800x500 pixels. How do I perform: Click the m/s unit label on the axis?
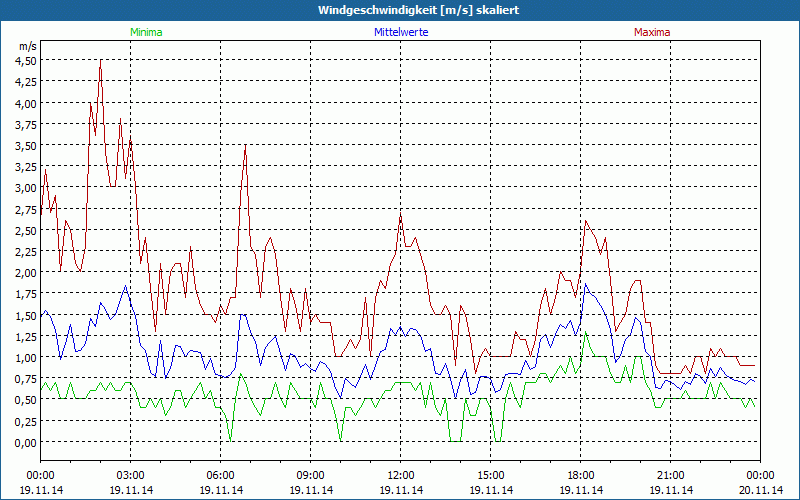click(28, 46)
